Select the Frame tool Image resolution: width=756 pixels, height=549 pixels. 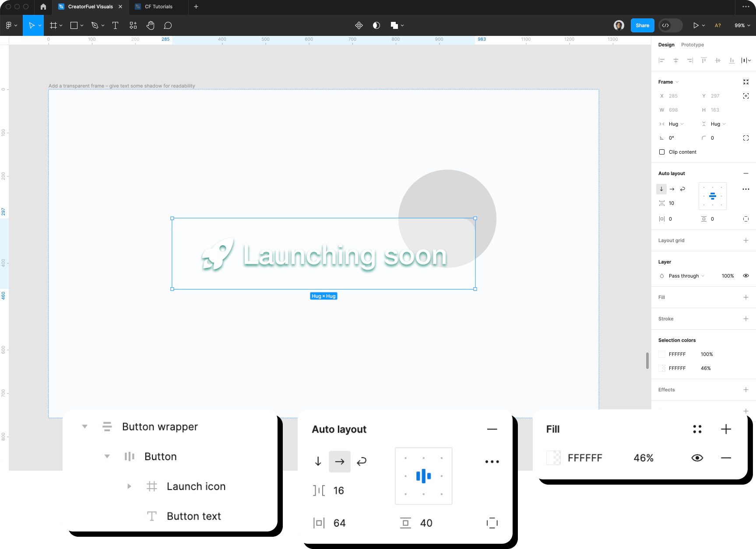53,25
